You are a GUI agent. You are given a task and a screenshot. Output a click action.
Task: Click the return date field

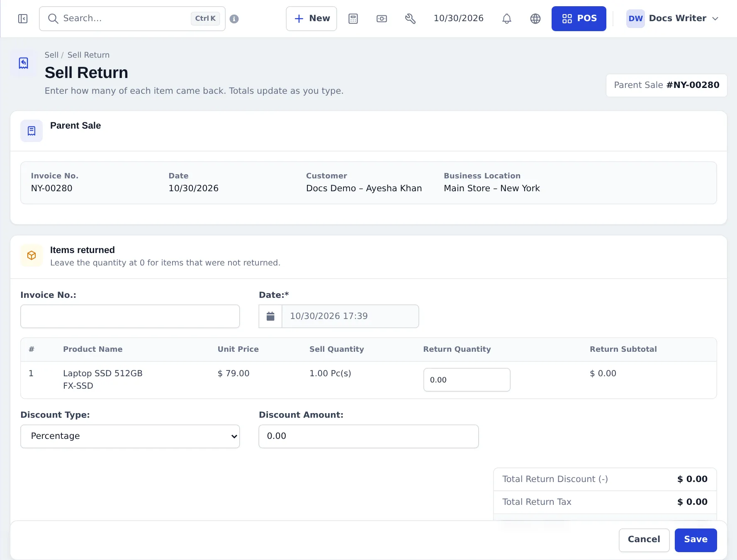tap(350, 317)
